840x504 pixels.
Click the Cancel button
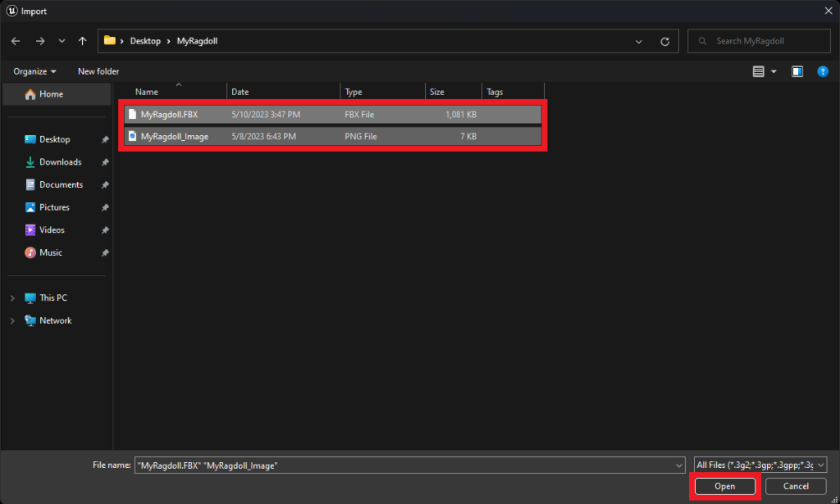point(794,486)
